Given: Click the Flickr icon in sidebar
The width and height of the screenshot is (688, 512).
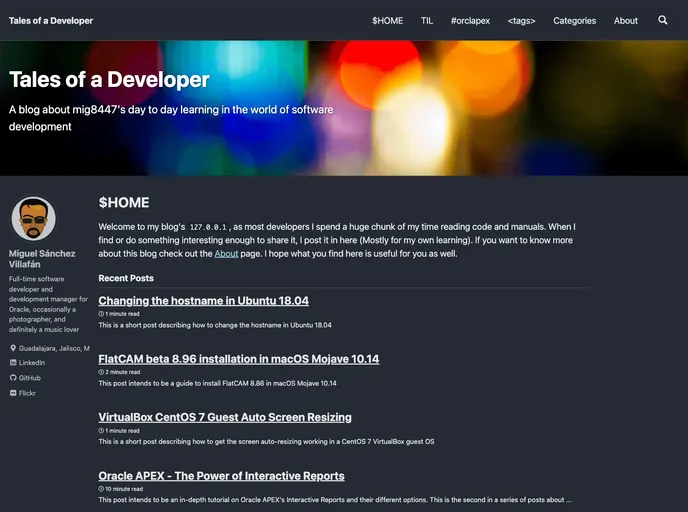Looking at the screenshot, I should [13, 393].
